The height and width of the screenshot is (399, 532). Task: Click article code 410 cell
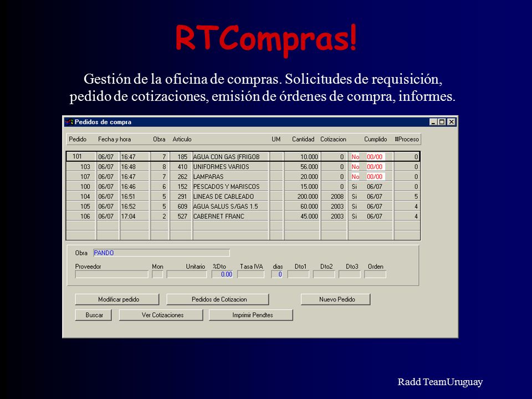click(x=181, y=167)
